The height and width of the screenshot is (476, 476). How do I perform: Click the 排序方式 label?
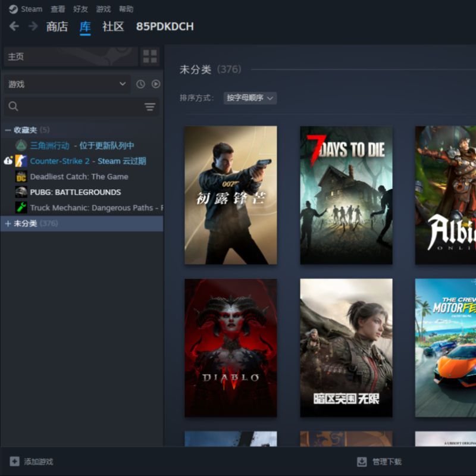(x=197, y=98)
